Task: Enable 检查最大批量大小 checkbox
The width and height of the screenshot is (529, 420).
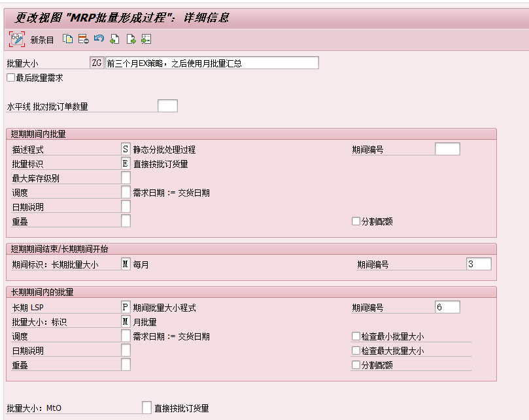Action: tap(356, 351)
